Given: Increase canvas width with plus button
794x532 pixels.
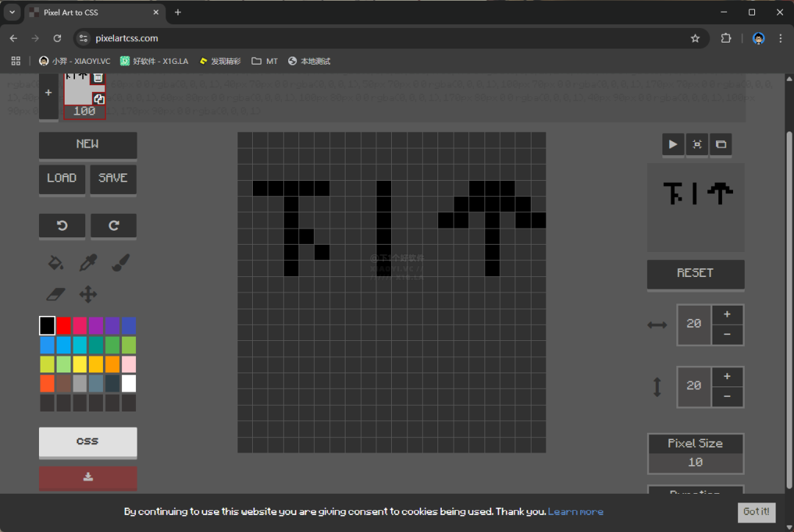Looking at the screenshot, I should tap(727, 314).
